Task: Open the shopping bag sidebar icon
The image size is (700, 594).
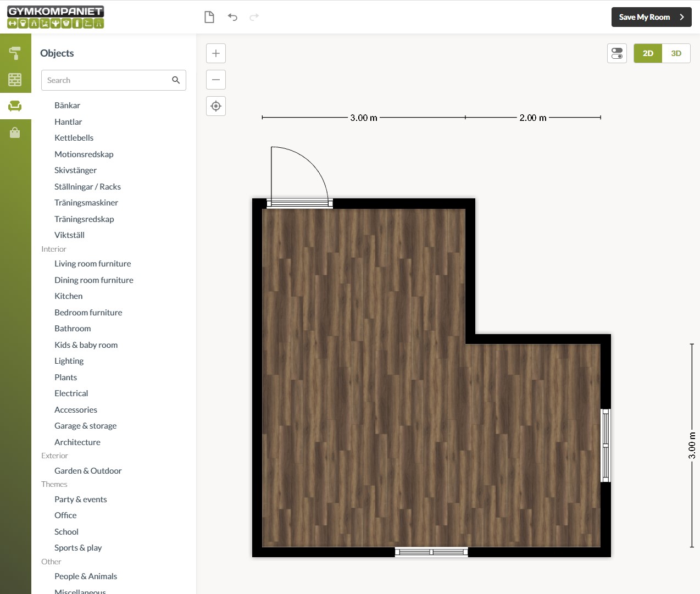Action: (15, 132)
